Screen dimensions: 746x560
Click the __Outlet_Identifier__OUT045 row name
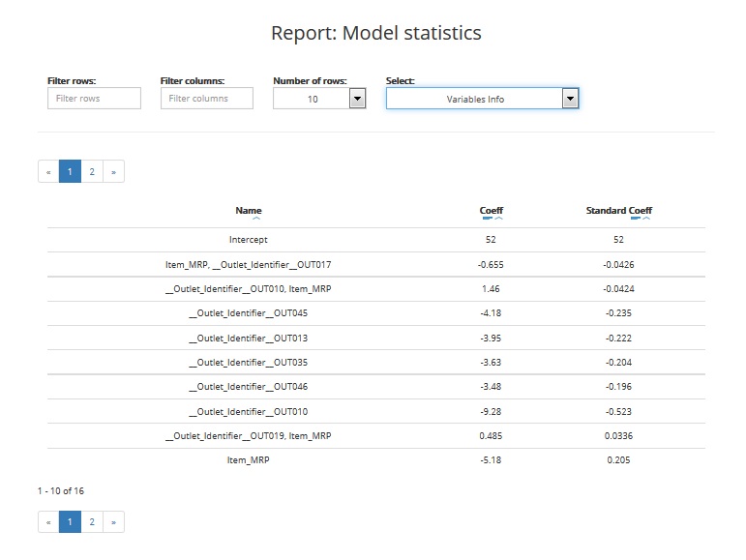[249, 313]
